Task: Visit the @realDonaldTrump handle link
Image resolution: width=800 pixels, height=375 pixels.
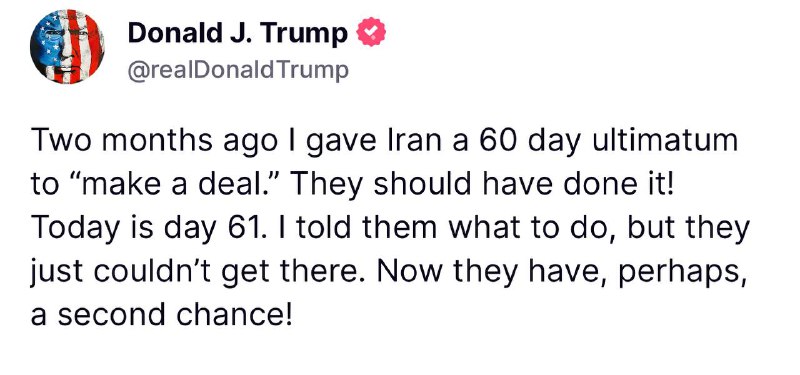Action: [238, 70]
